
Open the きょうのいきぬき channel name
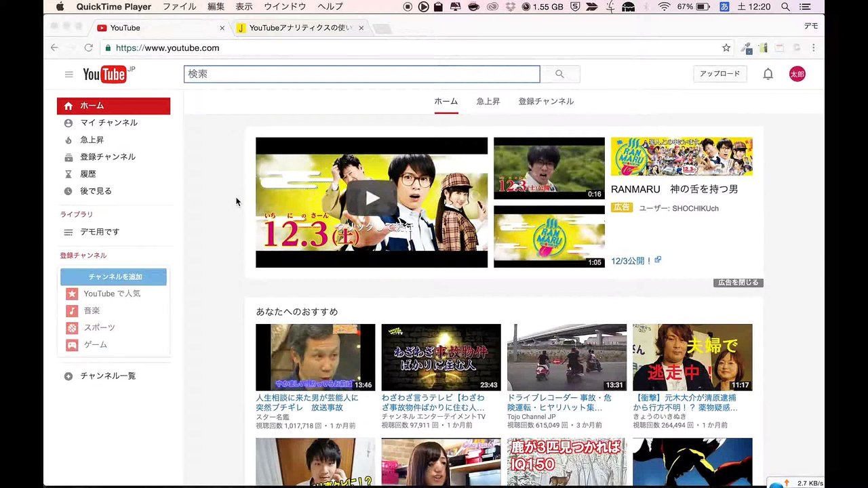(660, 417)
